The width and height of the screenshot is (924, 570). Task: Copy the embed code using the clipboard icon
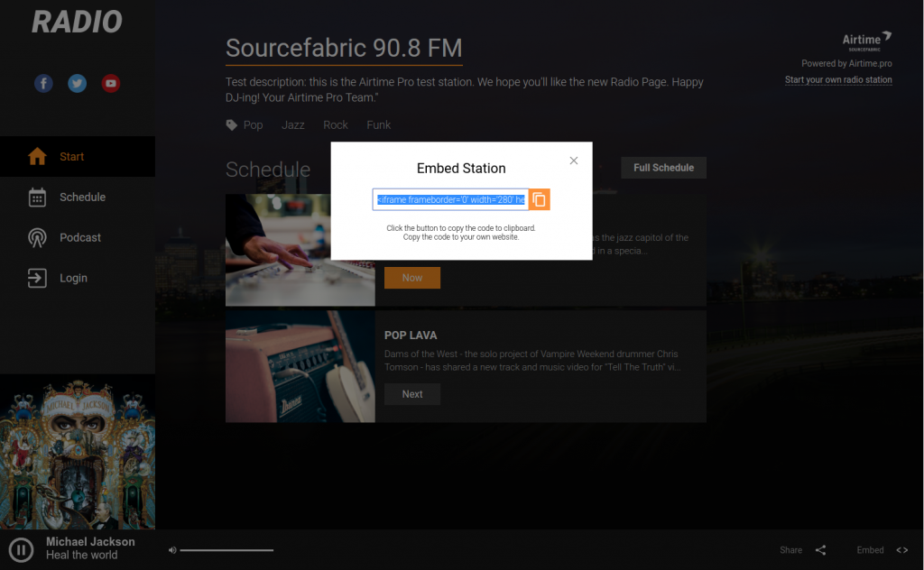pyautogui.click(x=539, y=199)
